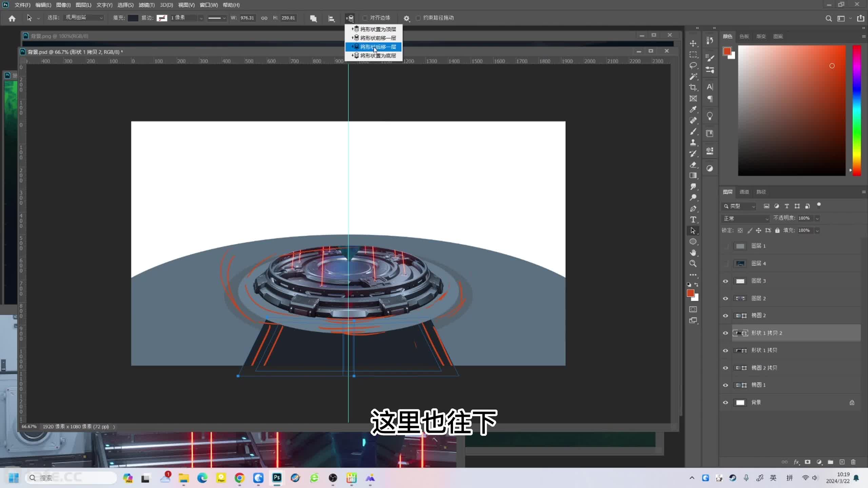Select the Zoom tool
Screen dimensions: 868x488
pos(693,264)
